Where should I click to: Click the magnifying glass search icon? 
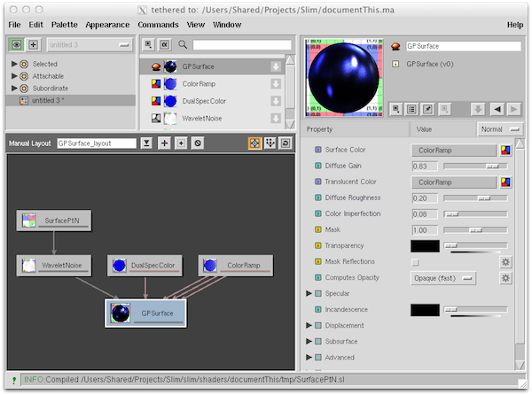(x=183, y=44)
